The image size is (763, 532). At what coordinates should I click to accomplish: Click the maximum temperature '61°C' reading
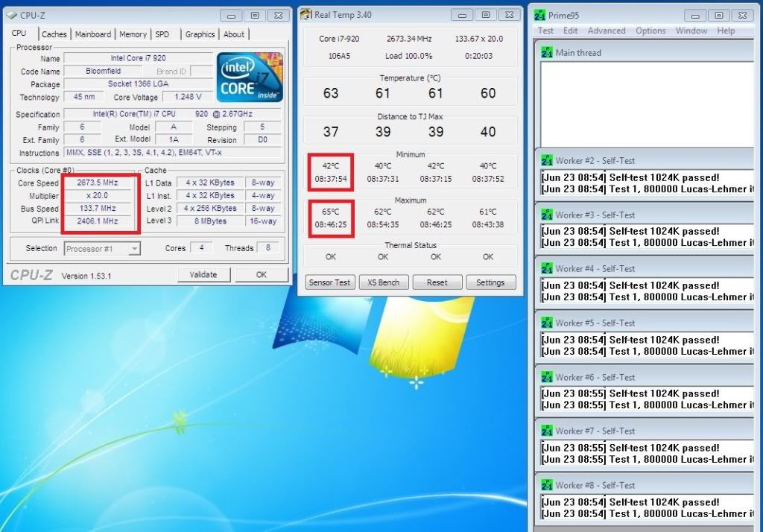click(x=488, y=212)
